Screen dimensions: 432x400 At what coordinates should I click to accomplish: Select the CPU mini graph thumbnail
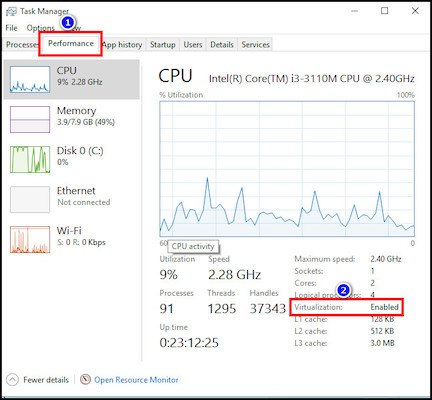(30, 79)
